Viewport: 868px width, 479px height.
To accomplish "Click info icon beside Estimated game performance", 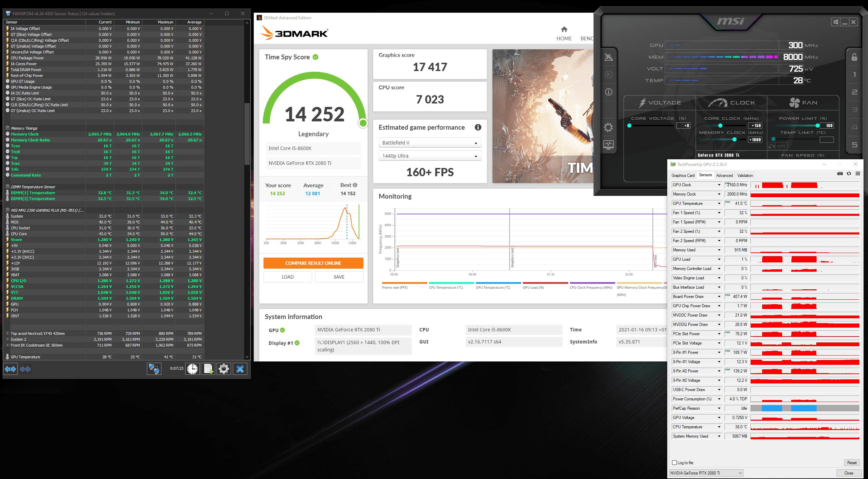I will [478, 127].
